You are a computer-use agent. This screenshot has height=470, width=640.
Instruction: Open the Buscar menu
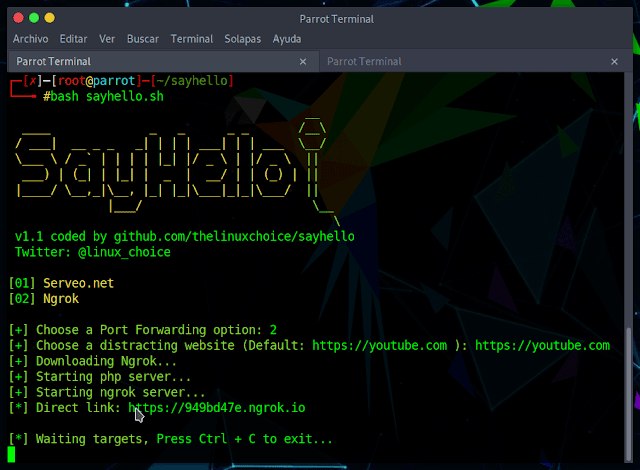[x=143, y=39]
